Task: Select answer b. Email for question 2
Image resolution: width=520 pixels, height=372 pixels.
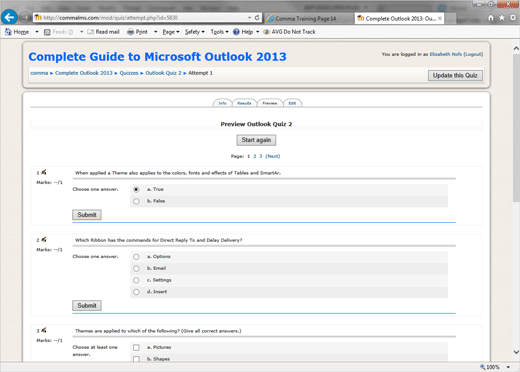Action: click(136, 268)
